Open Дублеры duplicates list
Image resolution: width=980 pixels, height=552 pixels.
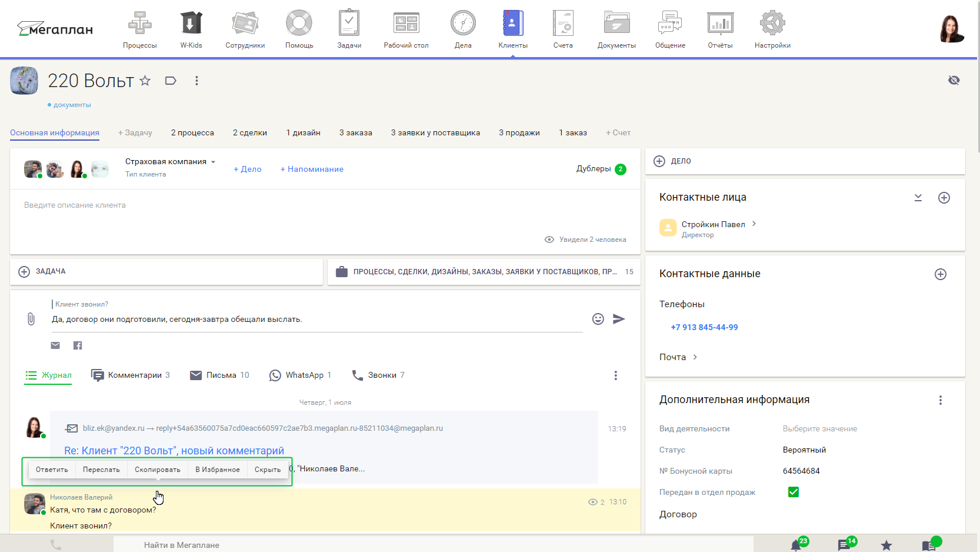click(601, 169)
